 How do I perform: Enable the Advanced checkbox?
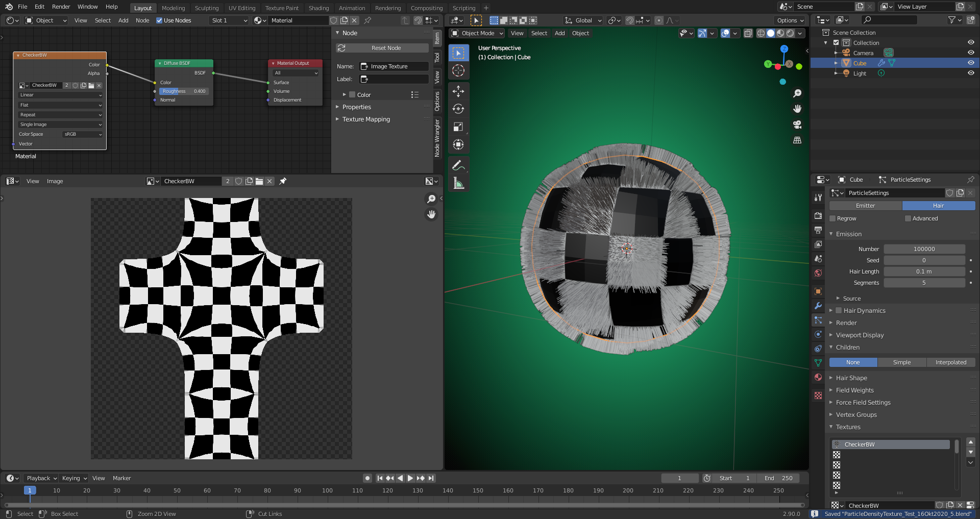coord(908,218)
